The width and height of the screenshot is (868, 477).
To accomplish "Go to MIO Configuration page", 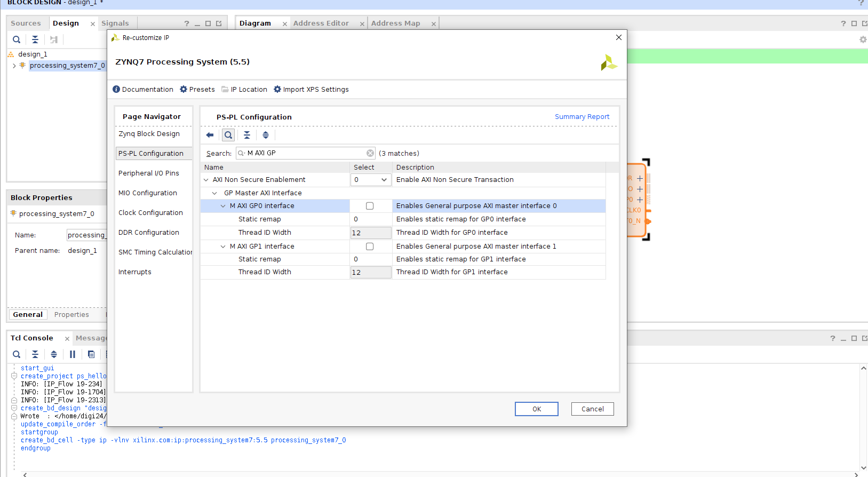I will (x=148, y=193).
